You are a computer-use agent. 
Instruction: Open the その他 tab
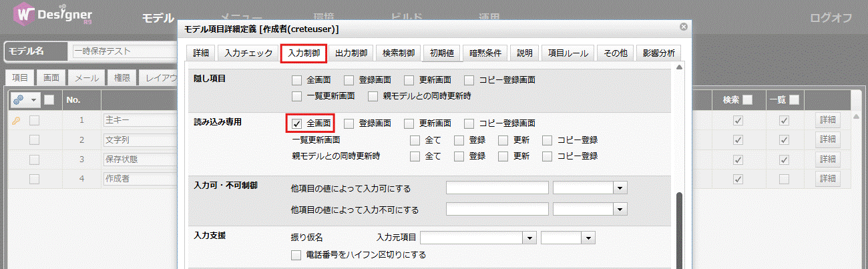[615, 53]
